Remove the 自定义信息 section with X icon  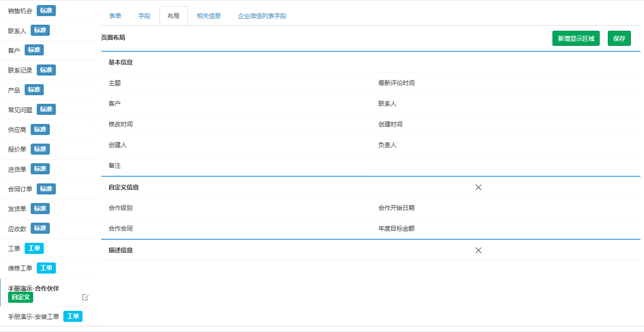(478, 187)
